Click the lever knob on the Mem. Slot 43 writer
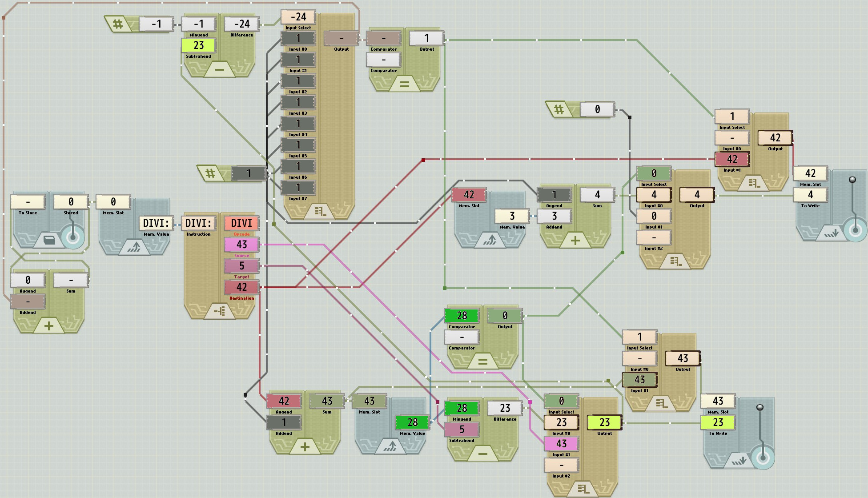The width and height of the screenshot is (868, 498). pos(760,407)
